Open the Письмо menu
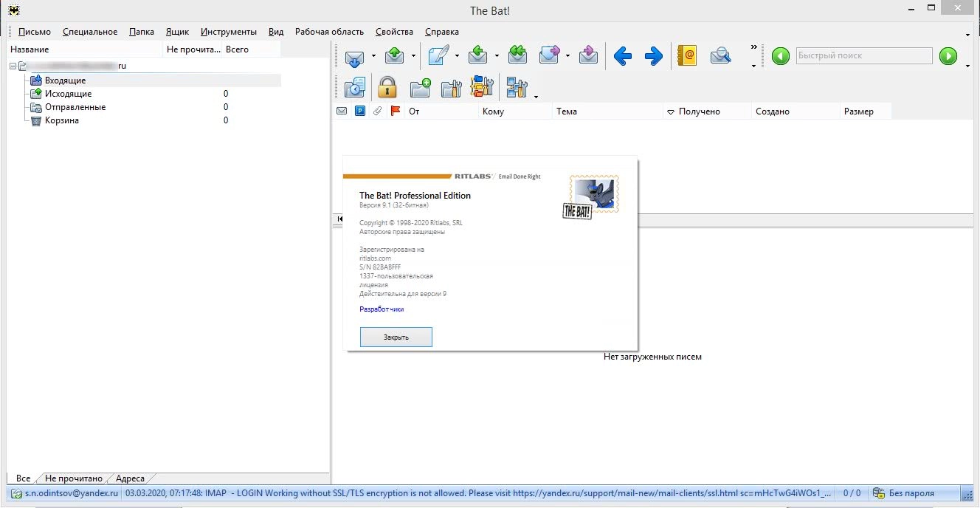The width and height of the screenshot is (980, 508). pos(35,32)
